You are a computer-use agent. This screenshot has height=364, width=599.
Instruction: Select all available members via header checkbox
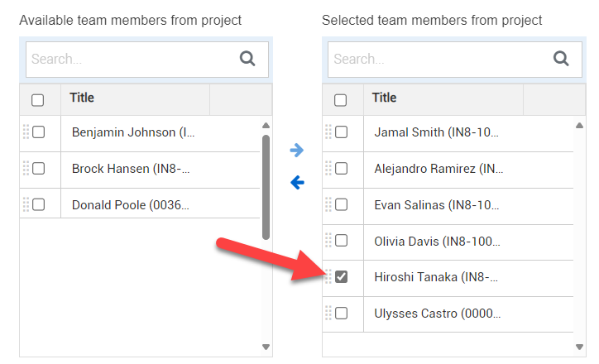click(x=38, y=100)
